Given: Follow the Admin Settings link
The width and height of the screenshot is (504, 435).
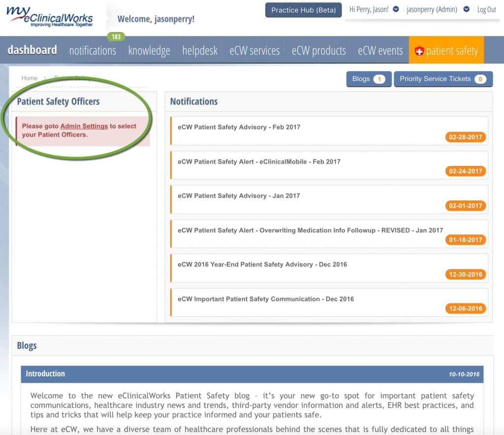Looking at the screenshot, I should coord(84,126).
